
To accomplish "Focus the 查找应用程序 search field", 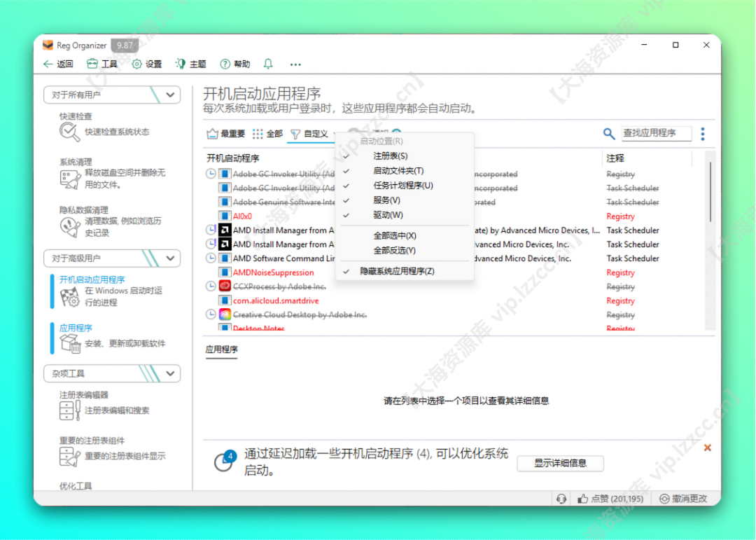I will 656,133.
